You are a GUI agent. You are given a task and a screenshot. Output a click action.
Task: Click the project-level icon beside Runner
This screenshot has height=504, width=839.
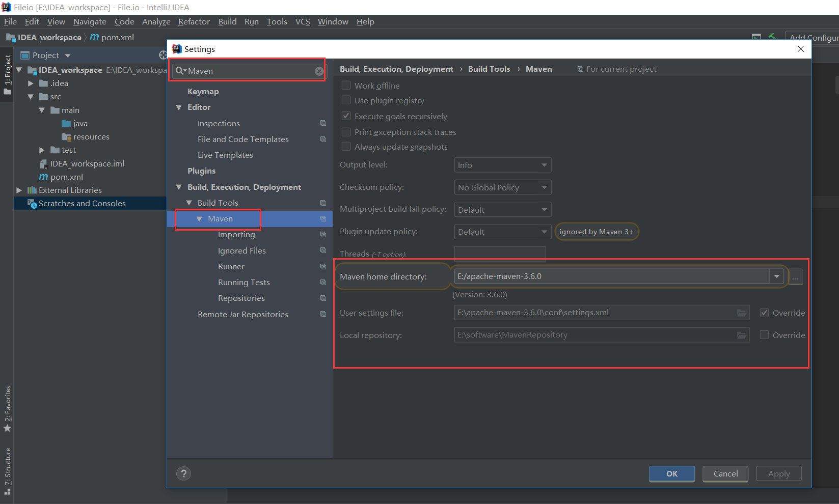click(x=323, y=266)
